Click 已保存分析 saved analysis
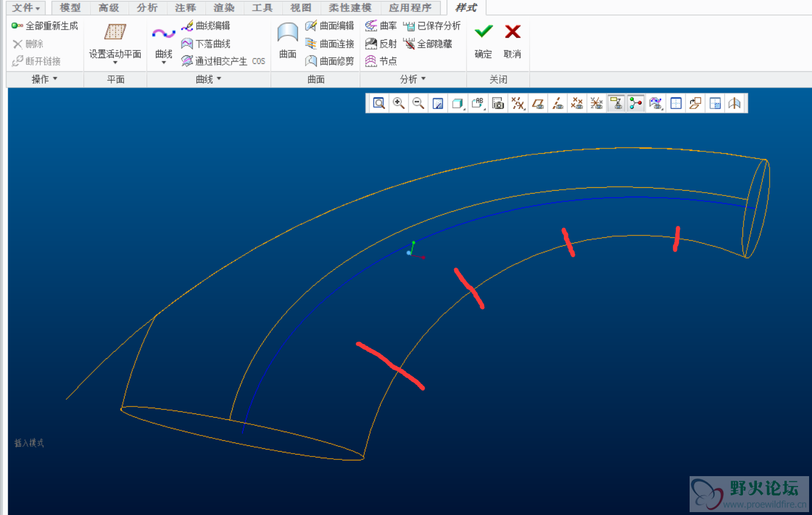This screenshot has height=515, width=812. coord(432,26)
